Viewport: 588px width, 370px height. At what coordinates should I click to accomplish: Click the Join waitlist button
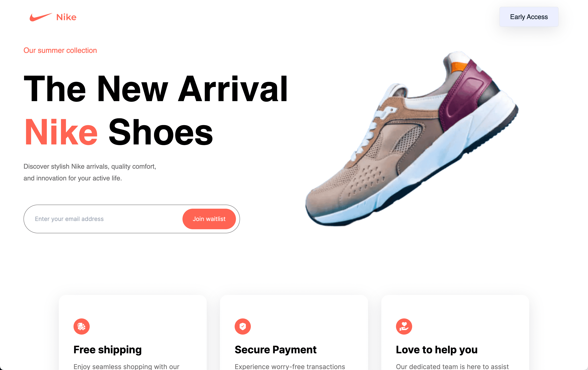pos(209,219)
